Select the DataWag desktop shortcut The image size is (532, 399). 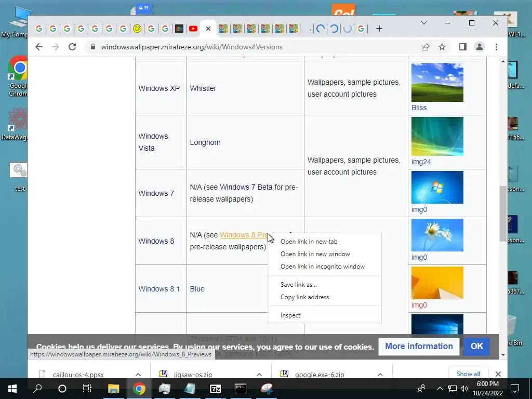click(x=14, y=124)
